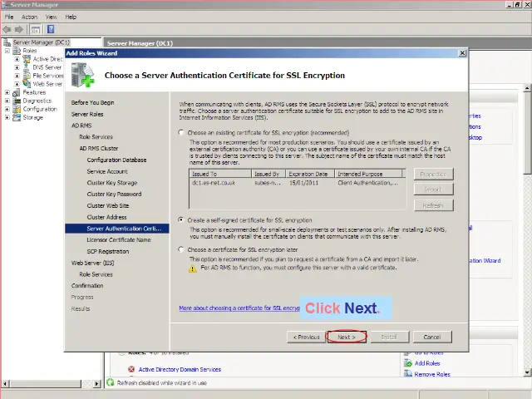Expand the File Services tree node
Viewport: 532px width, 399px height.
pyautogui.click(x=17, y=76)
